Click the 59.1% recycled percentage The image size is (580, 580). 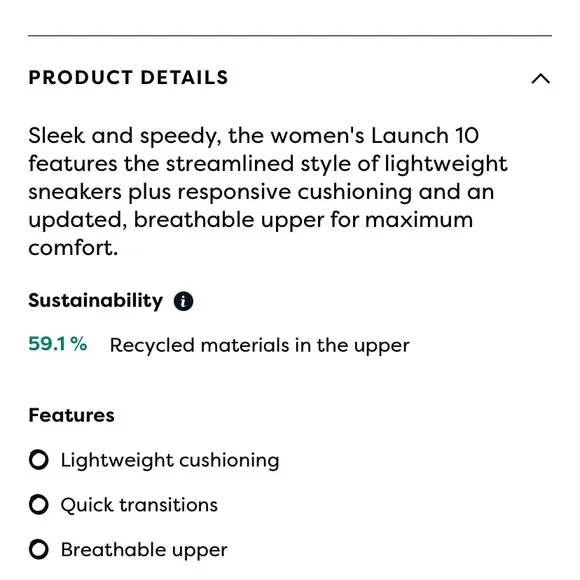pyautogui.click(x=58, y=344)
